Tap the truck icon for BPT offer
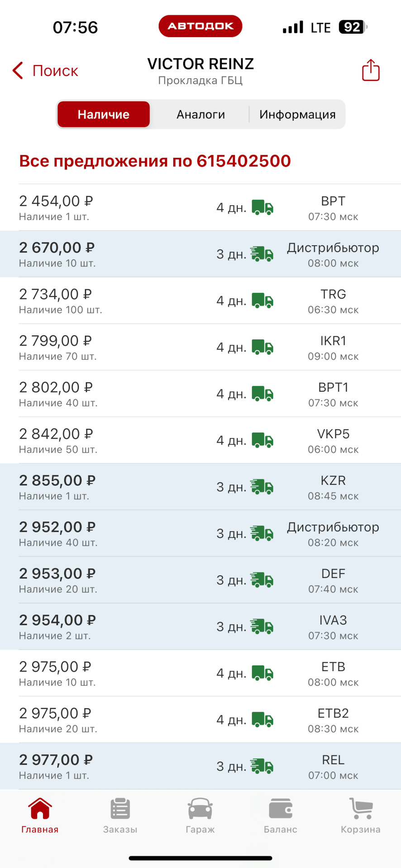Viewport: 401px width, 868px height. point(263,208)
